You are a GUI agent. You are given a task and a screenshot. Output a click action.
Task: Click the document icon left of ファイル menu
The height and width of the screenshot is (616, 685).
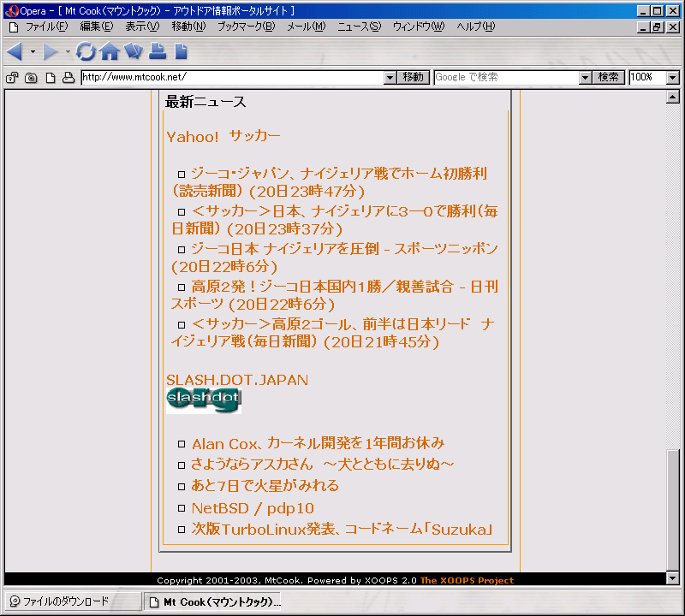point(14,27)
